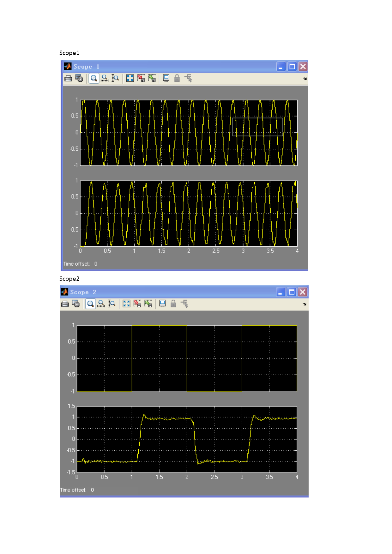Viewport: 392px width, 554px height.
Task: Click the filtered step response plot in Scope 2
Action: [x=187, y=439]
